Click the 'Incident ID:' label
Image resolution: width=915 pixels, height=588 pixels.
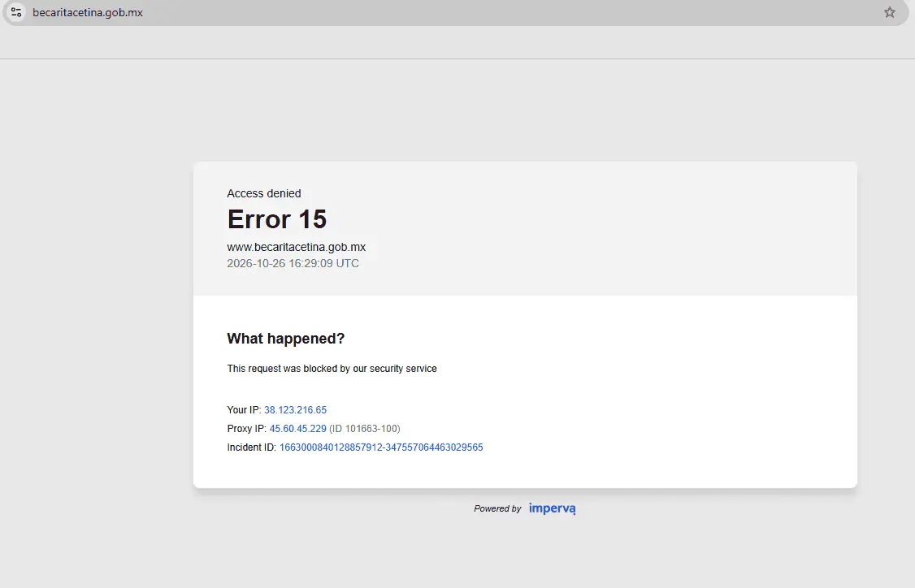252,447
